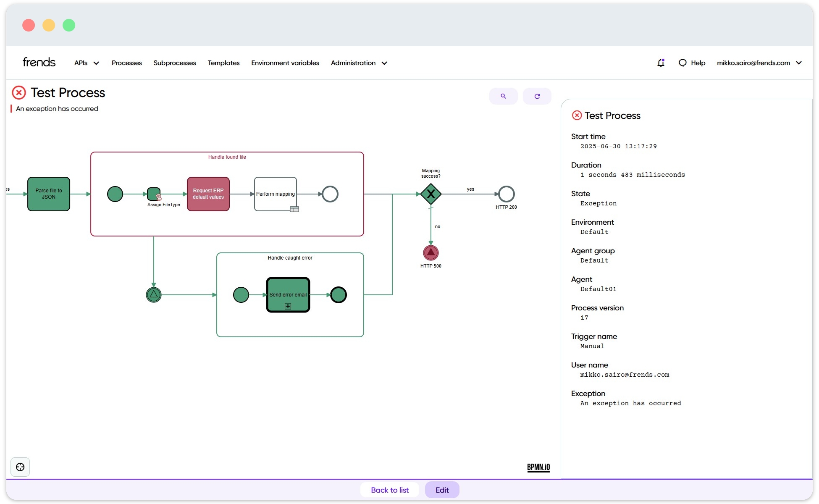Click the refresh instance button

(x=537, y=96)
